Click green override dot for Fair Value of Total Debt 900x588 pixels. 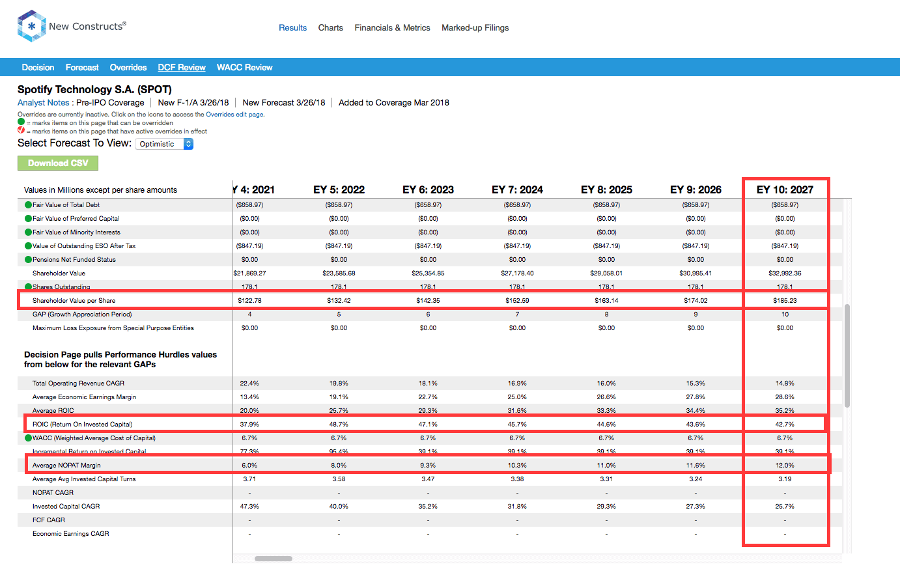28,204
